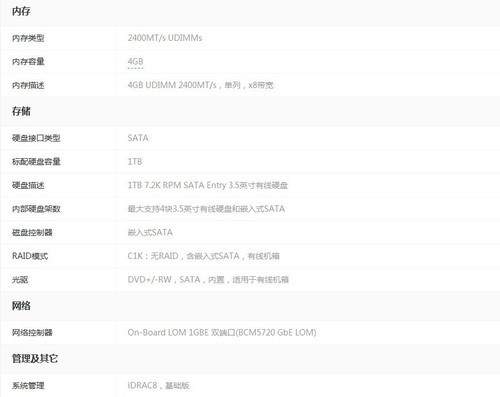Click the 硬盘接口类型 label
The image size is (500, 397).
pyautogui.click(x=36, y=138)
